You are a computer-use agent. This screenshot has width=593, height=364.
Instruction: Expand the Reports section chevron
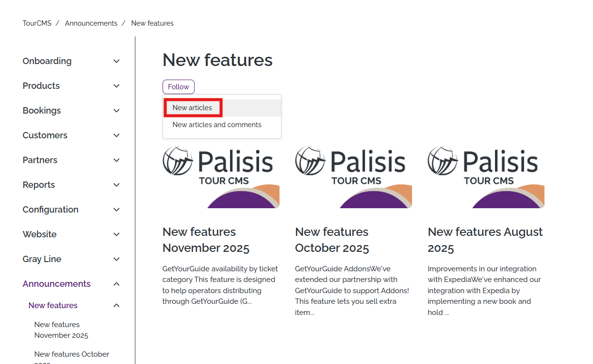coord(116,185)
